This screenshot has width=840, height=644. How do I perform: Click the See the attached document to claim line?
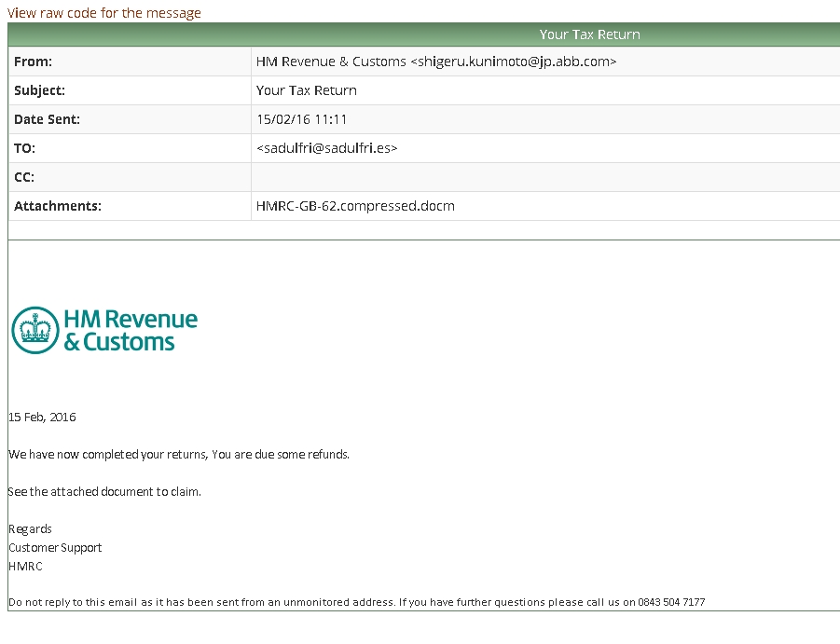click(104, 491)
